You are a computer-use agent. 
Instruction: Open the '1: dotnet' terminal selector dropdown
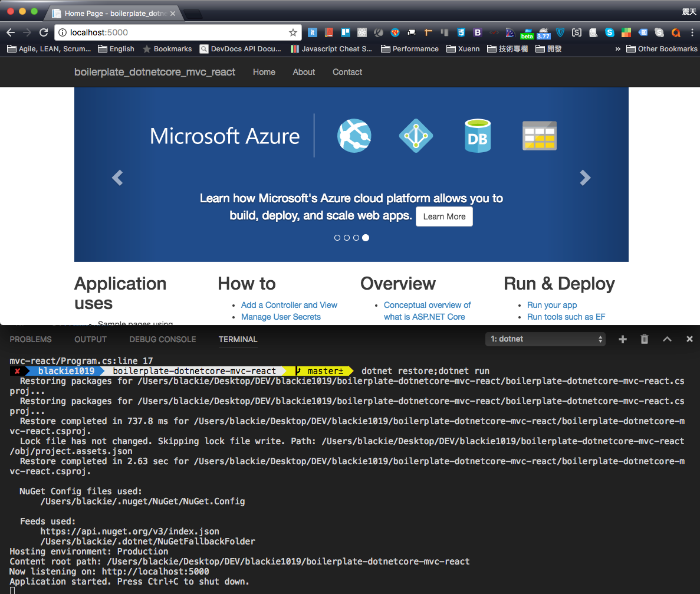tap(545, 339)
